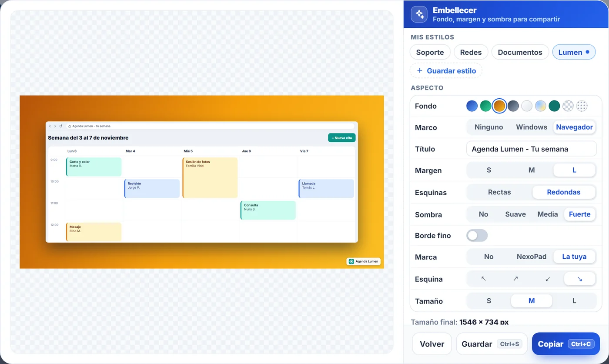Select L in the Margen row
Viewport: 609px width, 364px height.
pyautogui.click(x=574, y=170)
